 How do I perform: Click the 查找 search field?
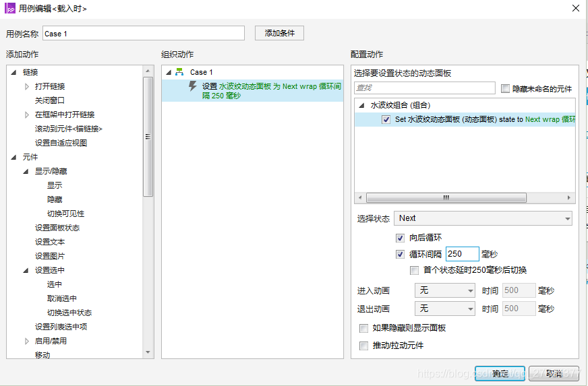pyautogui.click(x=425, y=88)
